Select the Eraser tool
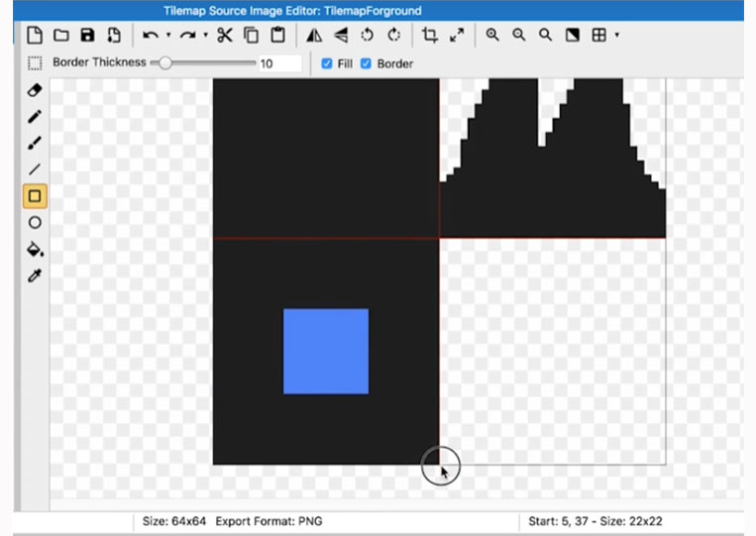This screenshot has width=756, height=536. [x=35, y=90]
